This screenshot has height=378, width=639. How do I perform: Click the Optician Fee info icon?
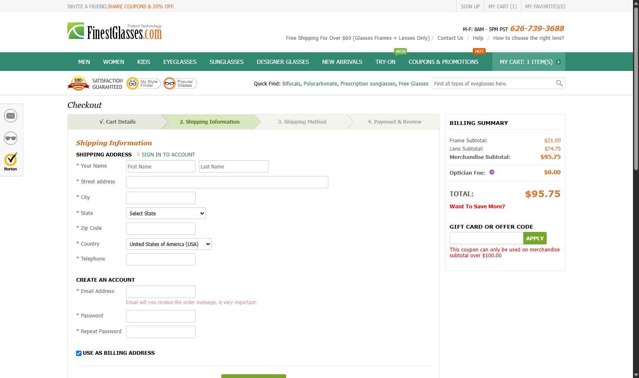tap(492, 172)
